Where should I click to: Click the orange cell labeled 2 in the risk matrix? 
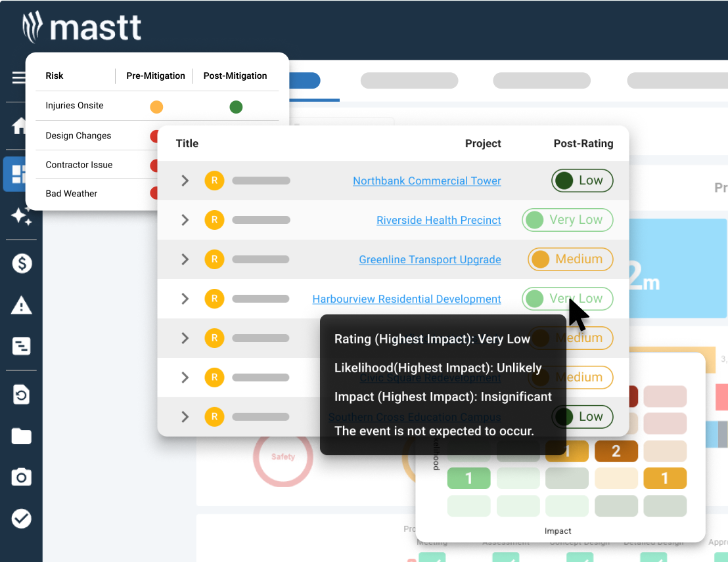tap(616, 451)
